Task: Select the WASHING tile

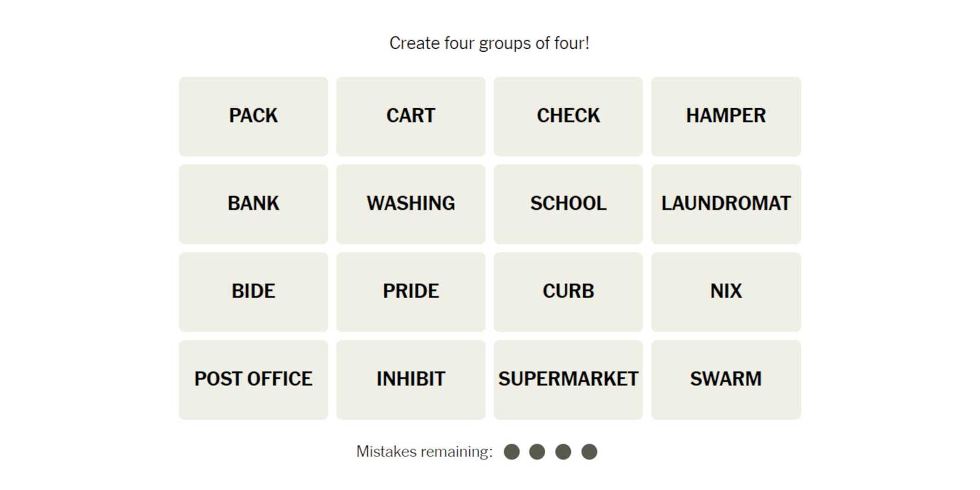Action: tap(410, 204)
